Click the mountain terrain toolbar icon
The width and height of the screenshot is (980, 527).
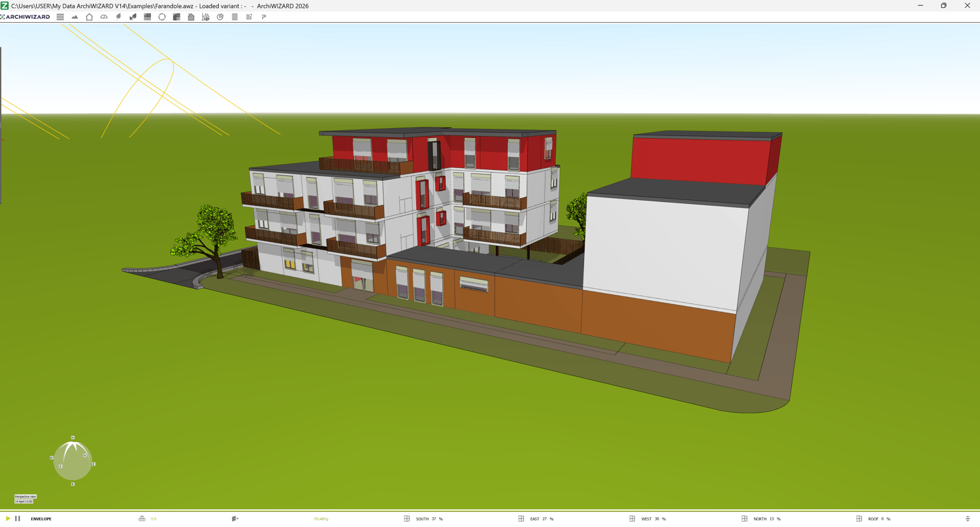[74, 17]
